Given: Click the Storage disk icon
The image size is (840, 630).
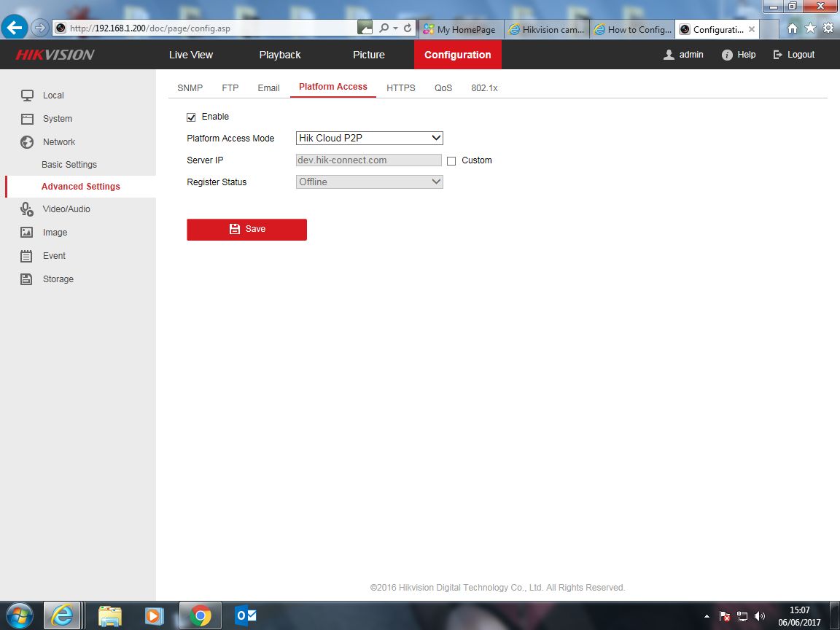Looking at the screenshot, I should click(x=27, y=279).
